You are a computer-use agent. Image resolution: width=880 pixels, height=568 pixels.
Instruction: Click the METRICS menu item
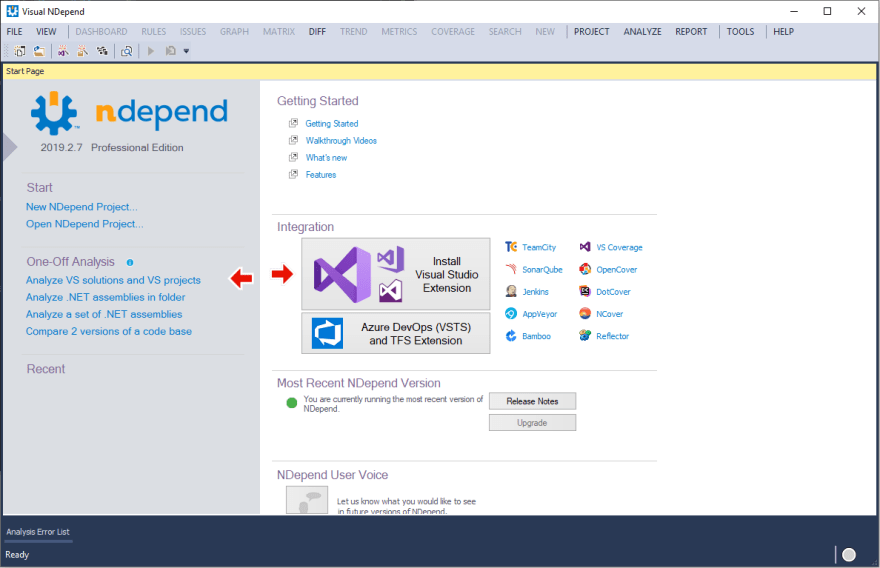pyautogui.click(x=399, y=31)
